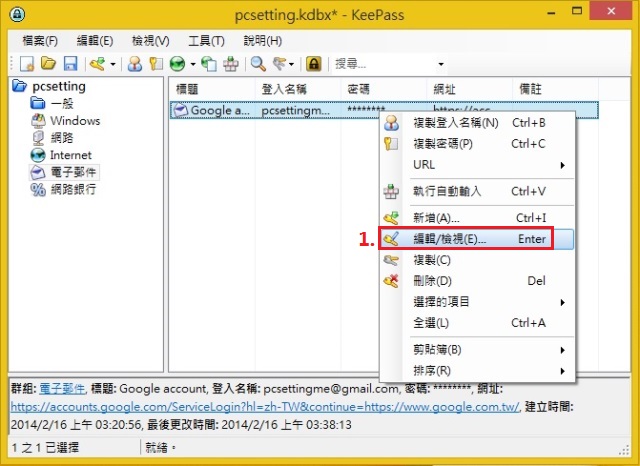Image resolution: width=640 pixels, height=466 pixels.
Task: Choose 編輯/檢視(E)... from context menu
Action: pos(477,239)
